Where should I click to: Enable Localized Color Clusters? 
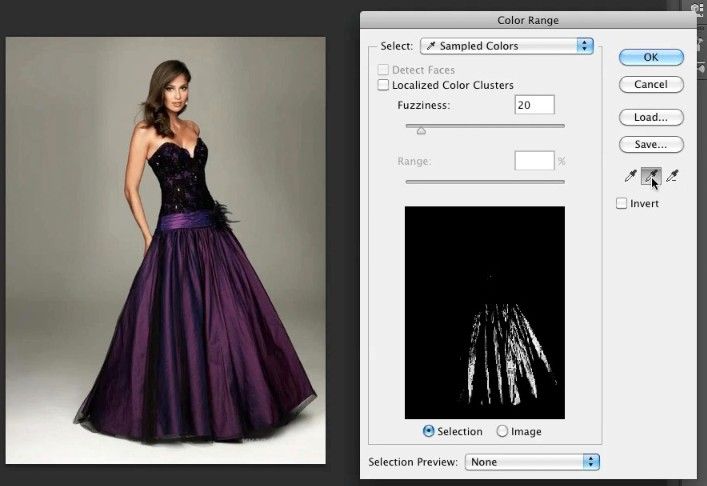pyautogui.click(x=384, y=86)
